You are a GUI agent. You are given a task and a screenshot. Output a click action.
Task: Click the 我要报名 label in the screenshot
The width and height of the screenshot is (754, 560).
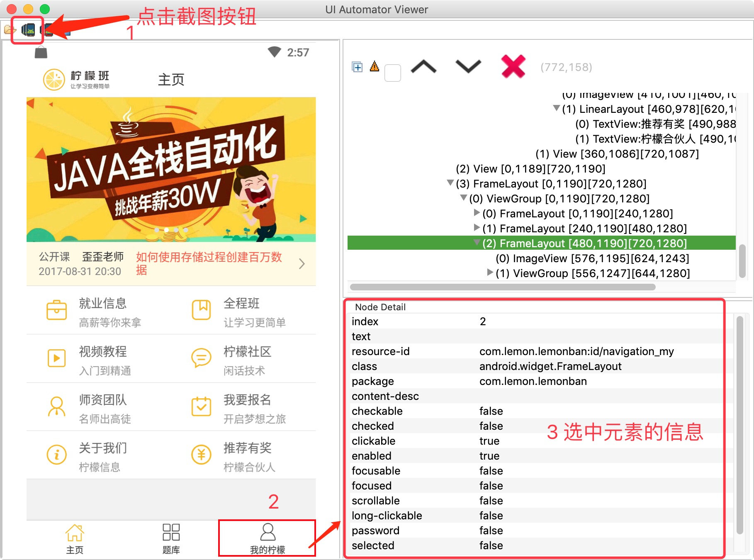[x=247, y=400]
